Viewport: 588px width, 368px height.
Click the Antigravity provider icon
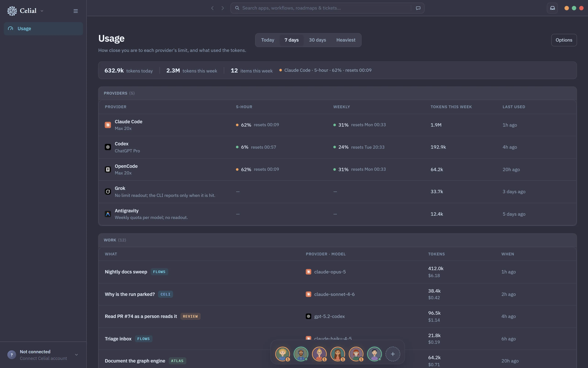(108, 214)
